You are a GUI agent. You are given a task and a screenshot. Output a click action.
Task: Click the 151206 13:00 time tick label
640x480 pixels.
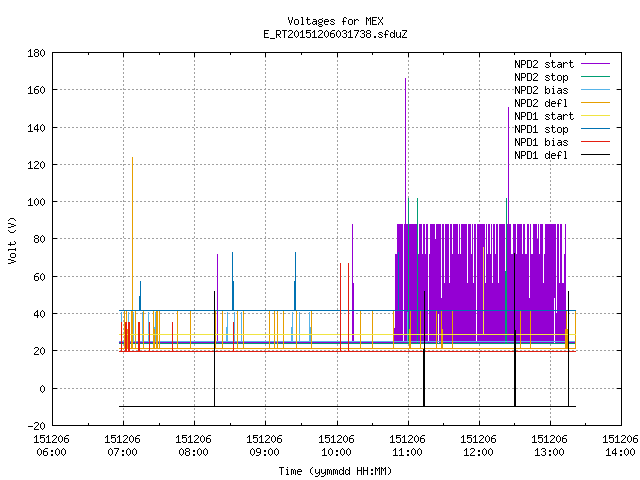[x=549, y=445]
